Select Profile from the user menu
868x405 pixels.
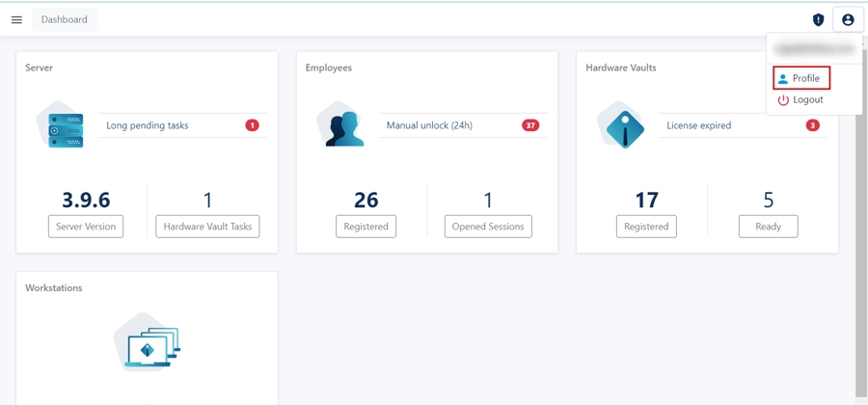pyautogui.click(x=800, y=78)
